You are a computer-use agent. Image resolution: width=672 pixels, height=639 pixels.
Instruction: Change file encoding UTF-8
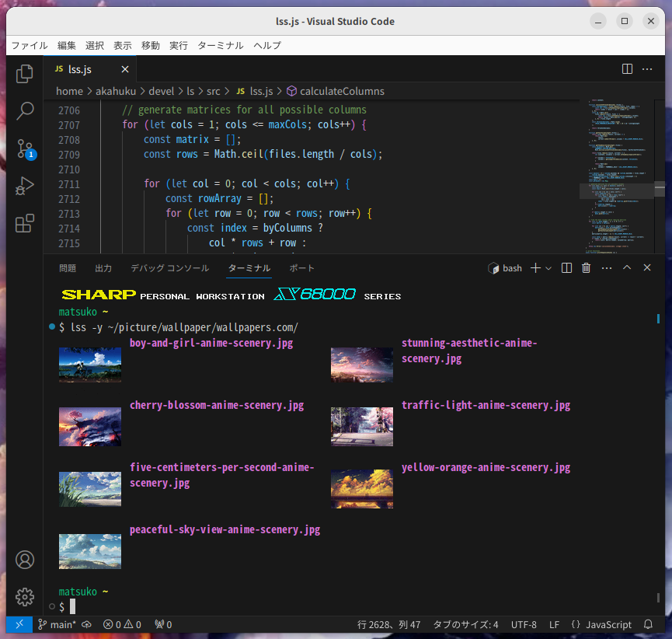point(524,624)
